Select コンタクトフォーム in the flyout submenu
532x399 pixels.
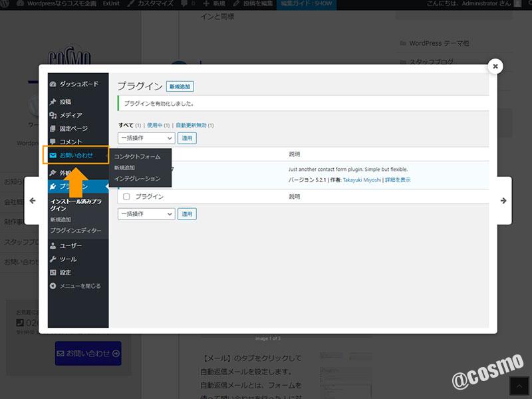click(137, 156)
